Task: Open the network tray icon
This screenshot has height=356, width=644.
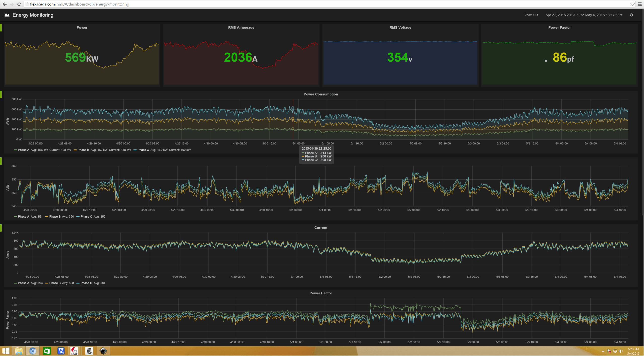Action: [x=615, y=351]
